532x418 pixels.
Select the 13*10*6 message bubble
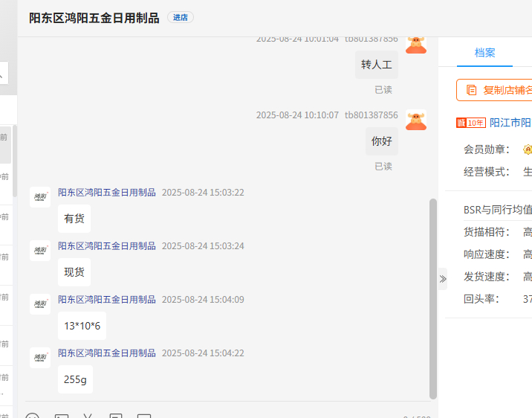(82, 326)
